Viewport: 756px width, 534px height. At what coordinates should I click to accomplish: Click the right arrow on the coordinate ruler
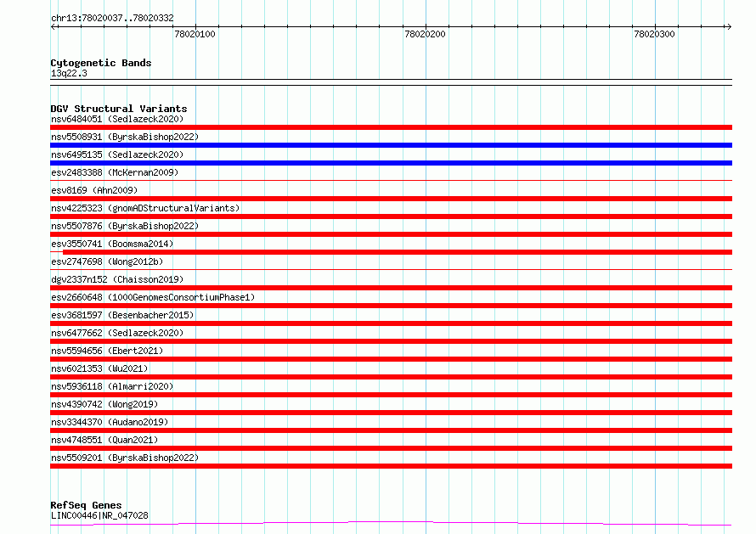pos(729,26)
